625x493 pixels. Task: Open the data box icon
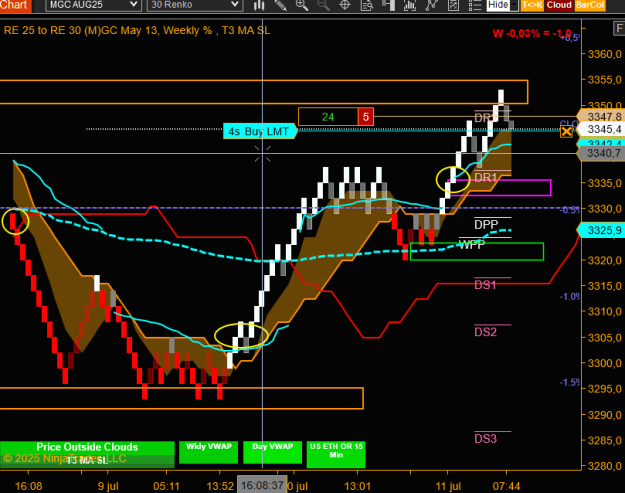(366, 5)
